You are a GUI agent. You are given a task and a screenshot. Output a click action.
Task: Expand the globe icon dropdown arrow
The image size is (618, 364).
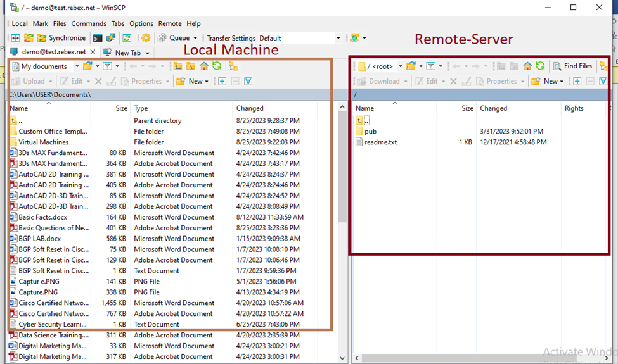click(364, 38)
